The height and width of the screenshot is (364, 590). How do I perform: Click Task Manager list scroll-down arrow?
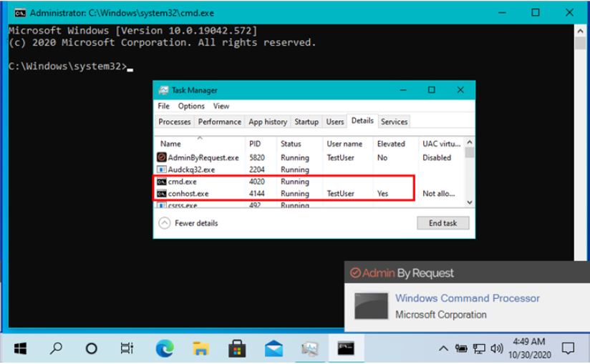[470, 202]
